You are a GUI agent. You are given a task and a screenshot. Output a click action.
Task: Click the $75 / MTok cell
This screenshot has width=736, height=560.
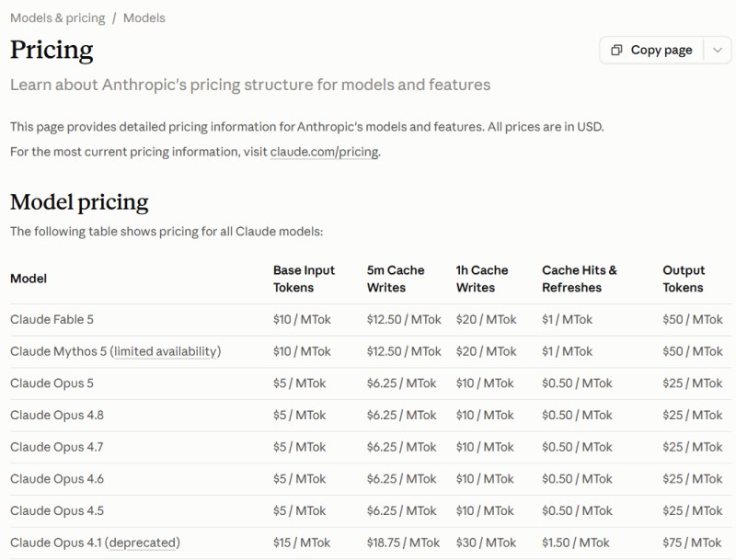click(x=692, y=543)
